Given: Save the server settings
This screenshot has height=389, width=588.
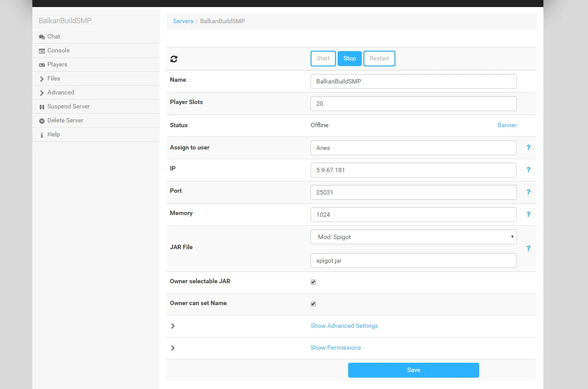Looking at the screenshot, I should point(413,370).
